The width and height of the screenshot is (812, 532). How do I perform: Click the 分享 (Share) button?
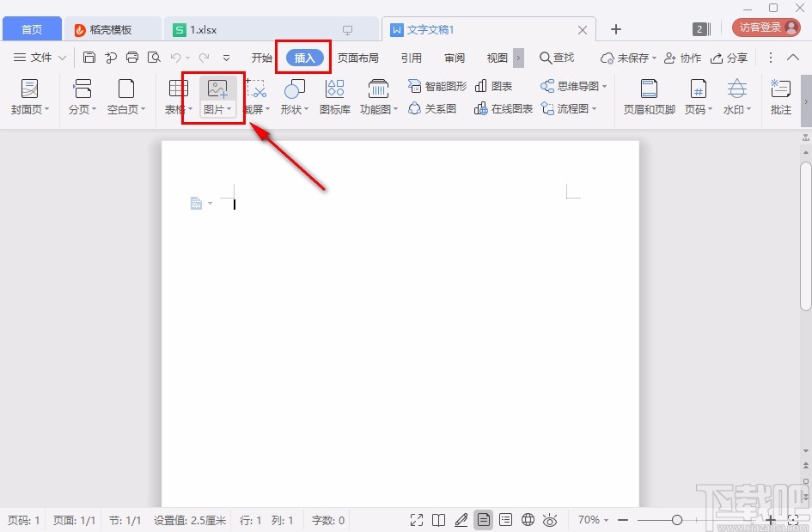point(729,58)
